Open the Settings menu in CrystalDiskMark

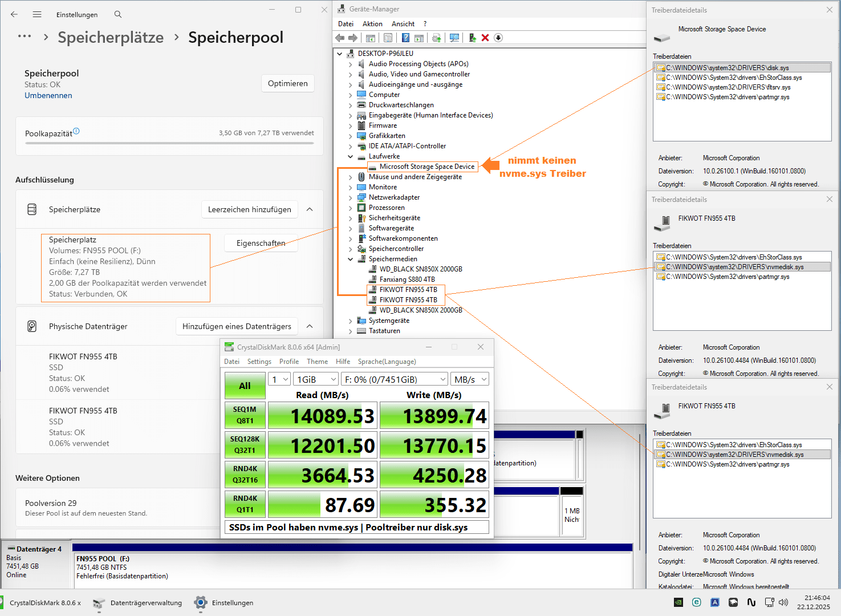click(x=259, y=362)
